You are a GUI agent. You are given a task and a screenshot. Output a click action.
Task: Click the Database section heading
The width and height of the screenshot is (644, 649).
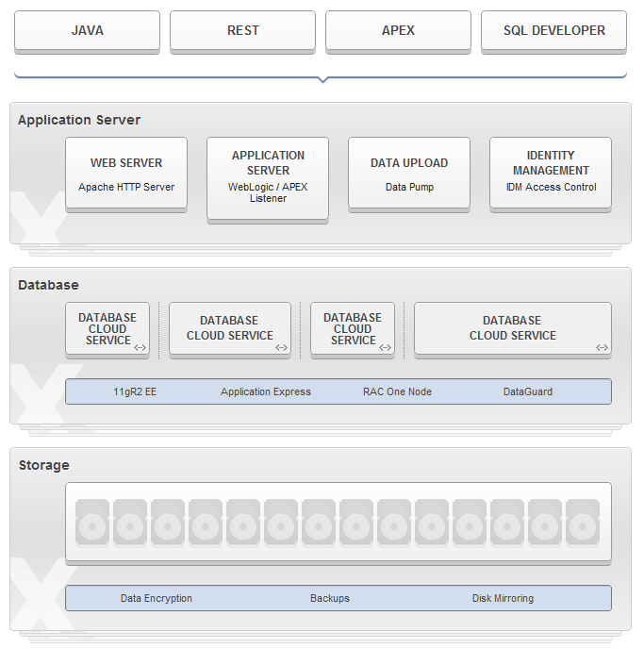(x=48, y=285)
